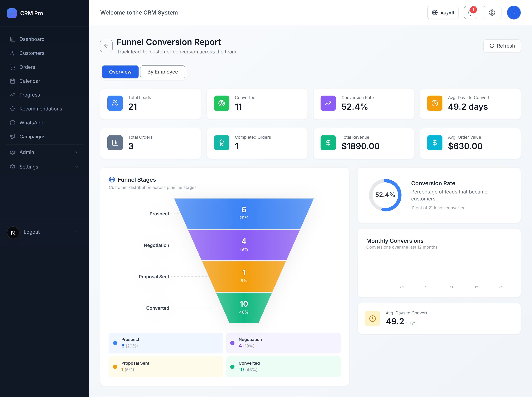Open Calendar from sidebar

44,81
